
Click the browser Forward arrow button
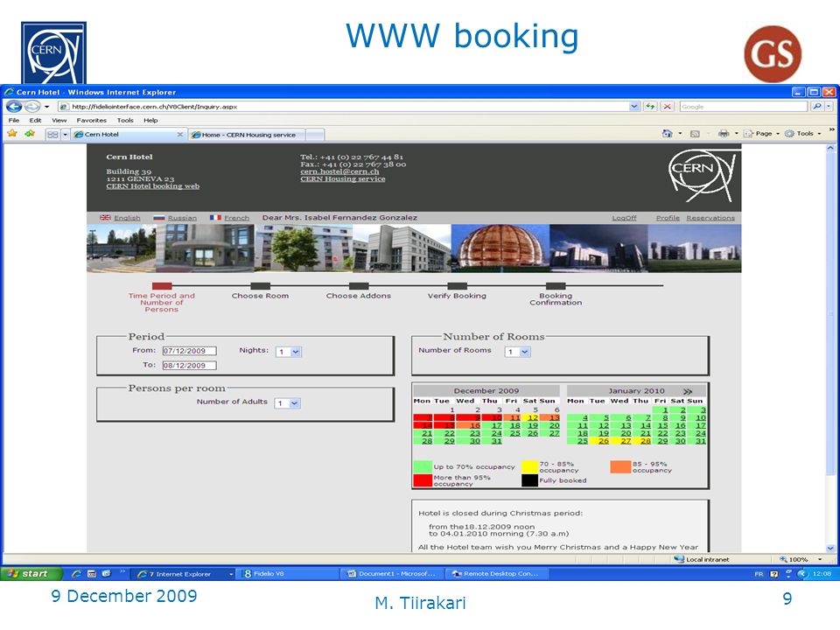click(32, 106)
